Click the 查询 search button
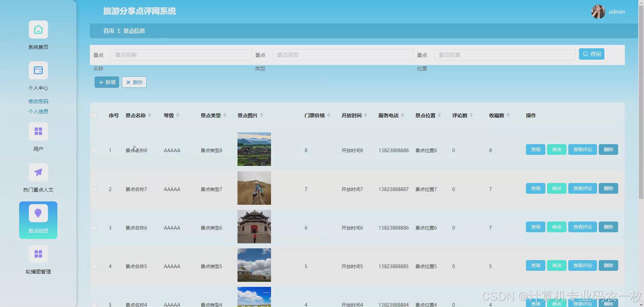 pos(591,54)
